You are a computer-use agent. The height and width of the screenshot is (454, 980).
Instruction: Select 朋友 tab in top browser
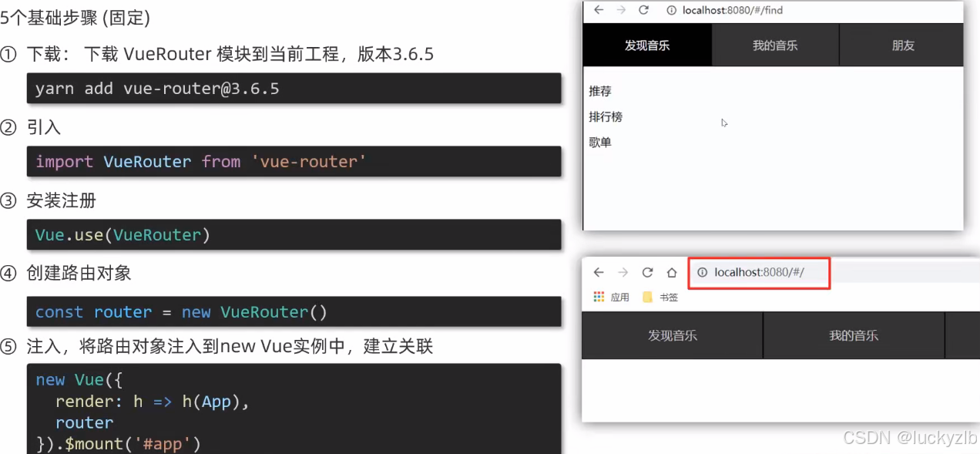click(x=902, y=45)
